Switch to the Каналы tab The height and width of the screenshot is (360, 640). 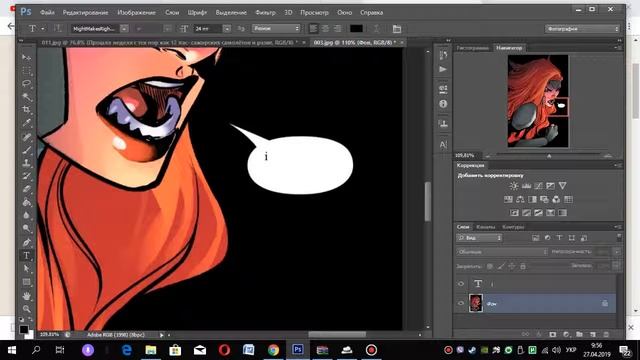coord(486,227)
